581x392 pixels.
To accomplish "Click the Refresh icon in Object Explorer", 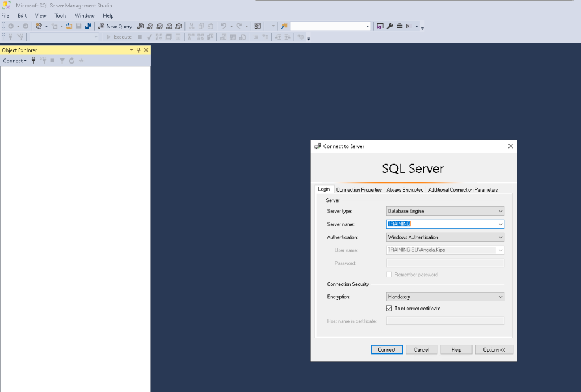I will pos(71,61).
